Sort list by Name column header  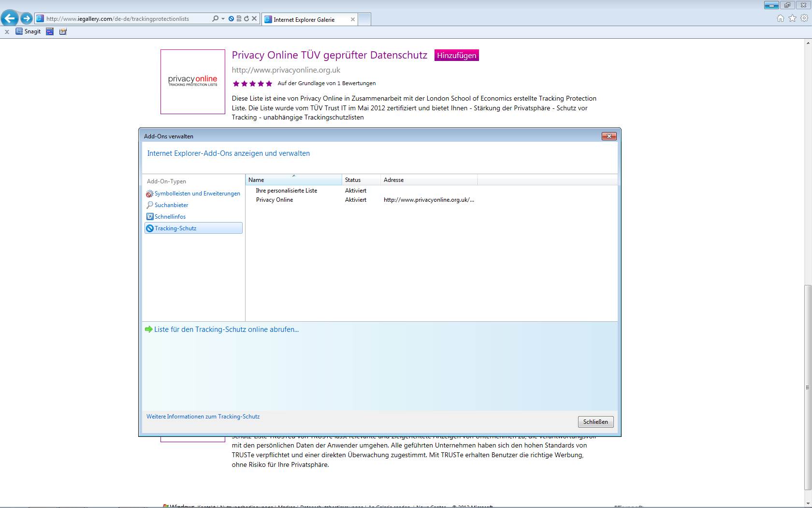click(x=293, y=180)
